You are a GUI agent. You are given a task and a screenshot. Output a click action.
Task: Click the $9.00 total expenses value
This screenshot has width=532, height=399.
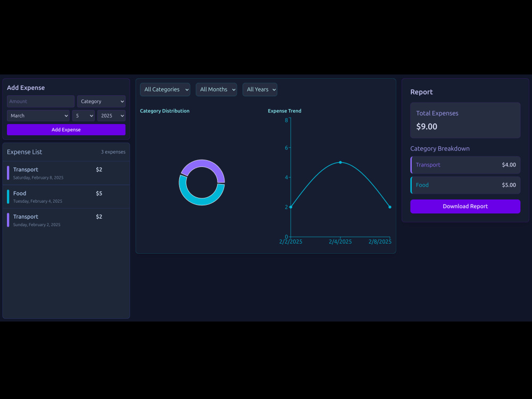click(427, 127)
